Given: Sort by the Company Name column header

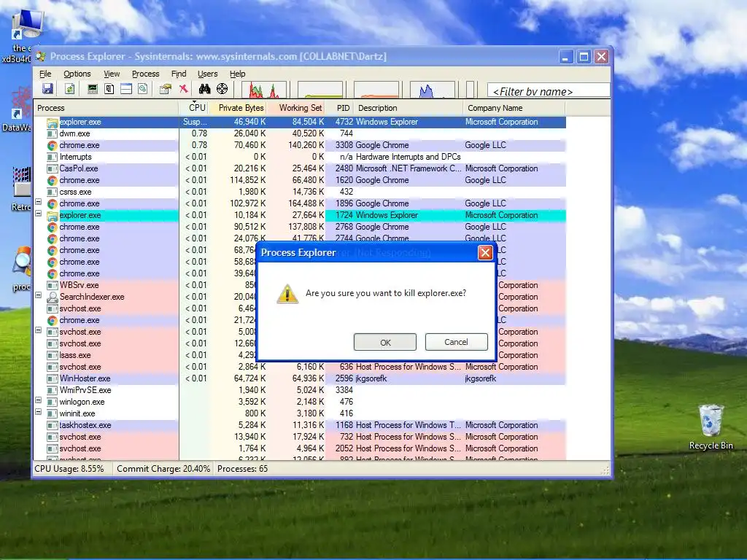Looking at the screenshot, I should [514, 108].
